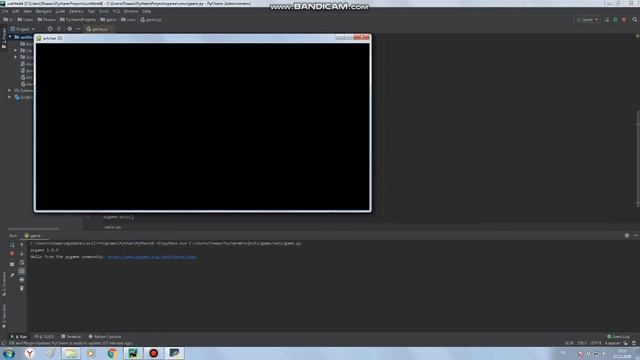The height and width of the screenshot is (360, 640).
Task: Open the run configuration dropdown
Action: 587,20
